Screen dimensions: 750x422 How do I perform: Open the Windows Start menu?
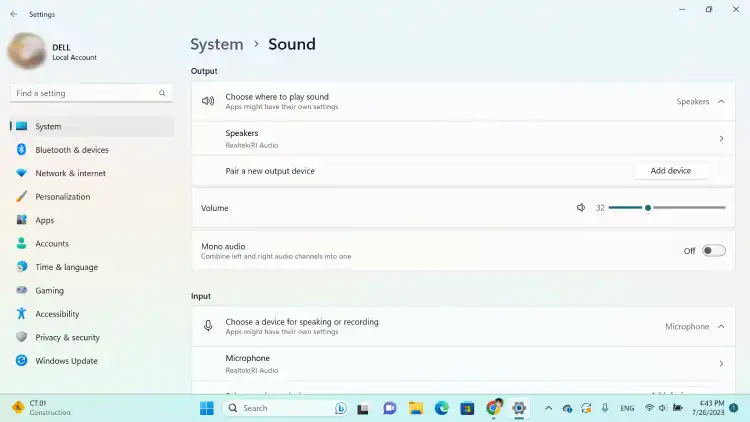click(207, 408)
